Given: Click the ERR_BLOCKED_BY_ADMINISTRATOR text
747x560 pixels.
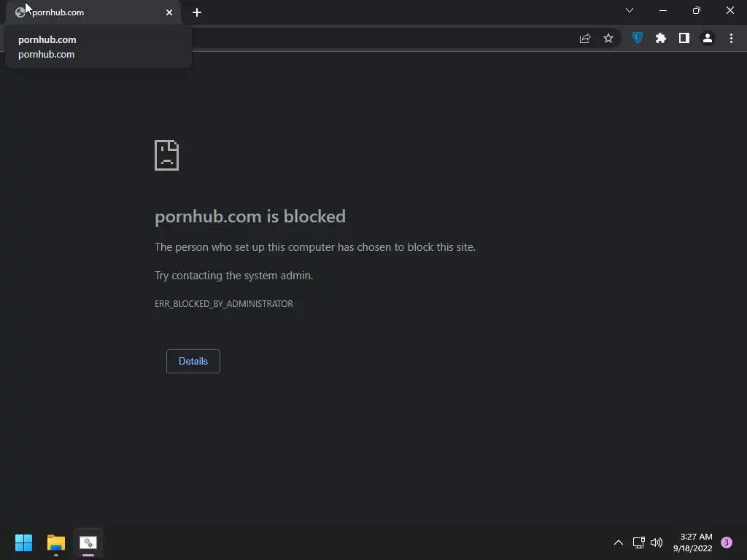Looking at the screenshot, I should (x=224, y=304).
